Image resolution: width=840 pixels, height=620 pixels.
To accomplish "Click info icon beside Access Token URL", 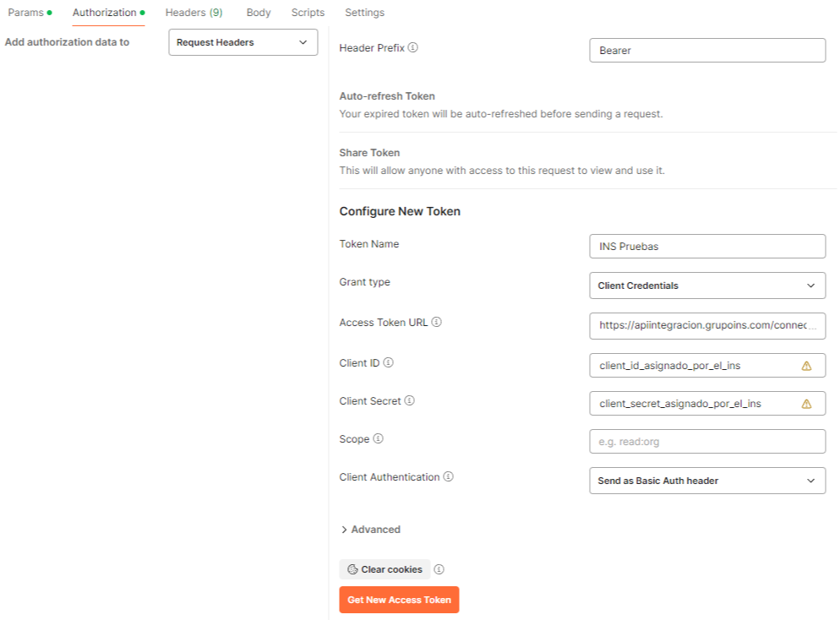I will [x=437, y=323].
